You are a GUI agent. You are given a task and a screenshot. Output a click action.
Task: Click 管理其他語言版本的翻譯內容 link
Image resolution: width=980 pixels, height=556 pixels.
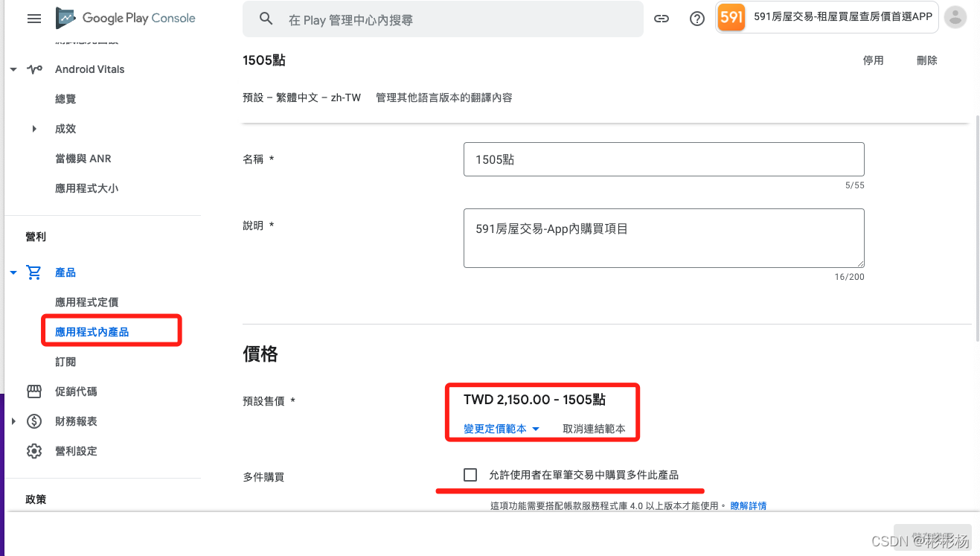[444, 98]
